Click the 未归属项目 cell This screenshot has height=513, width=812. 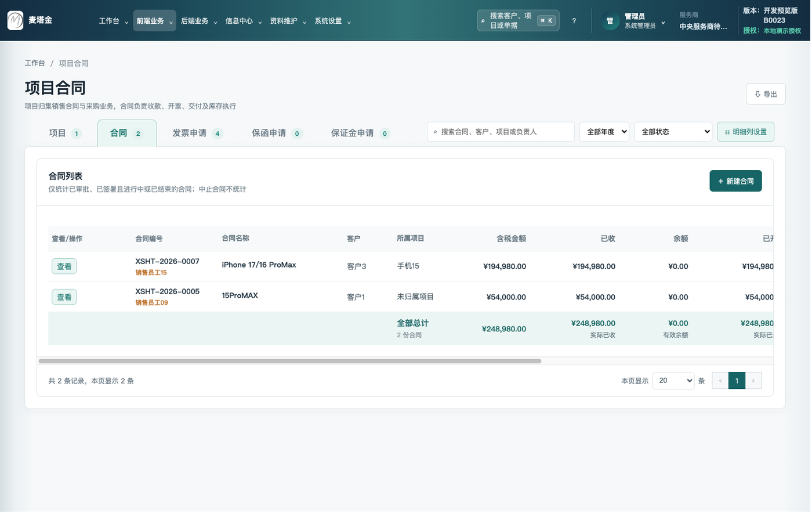click(416, 297)
